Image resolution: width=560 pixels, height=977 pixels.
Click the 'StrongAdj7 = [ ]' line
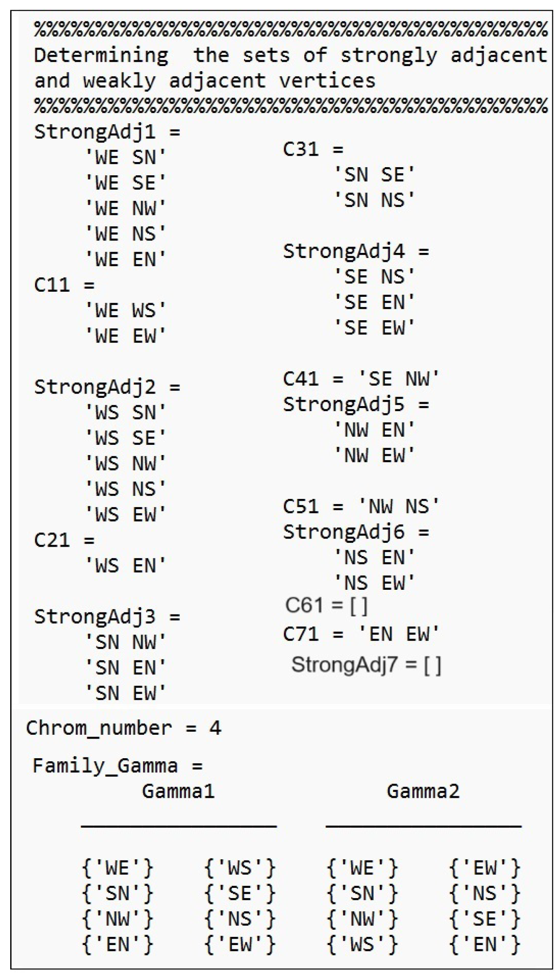pos(366,664)
